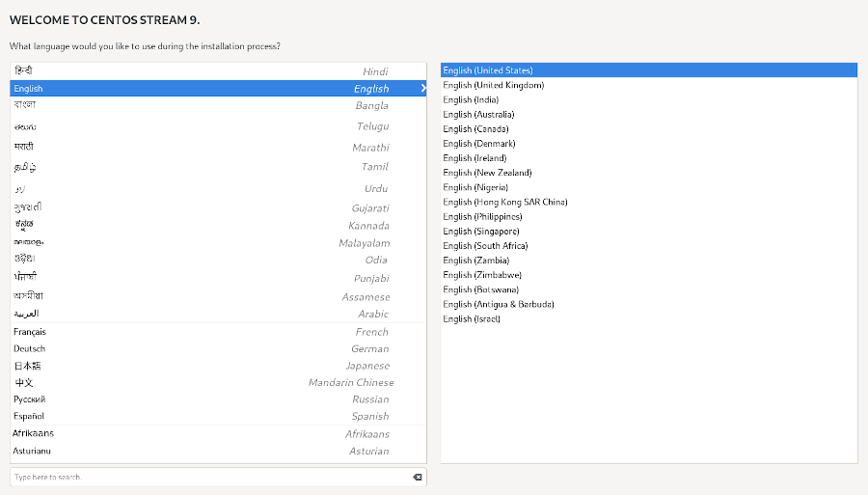Select English (Singapore) locale
The height and width of the screenshot is (495, 868).
point(481,231)
